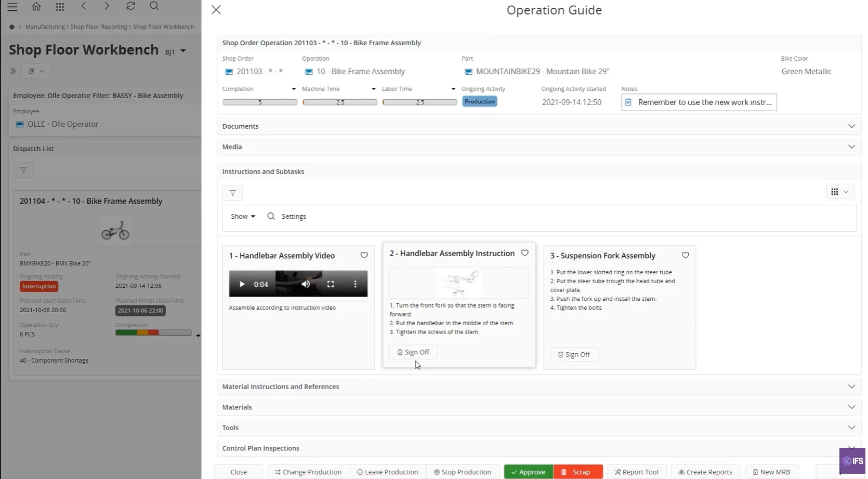Open the Shop Floor Workbench title dropdown

pos(183,51)
